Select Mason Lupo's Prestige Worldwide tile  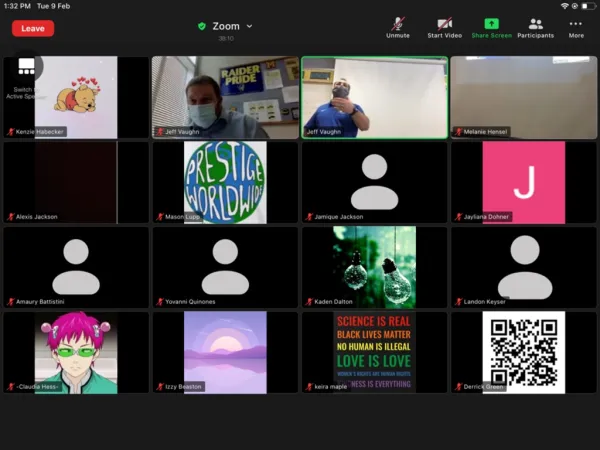tap(225, 181)
